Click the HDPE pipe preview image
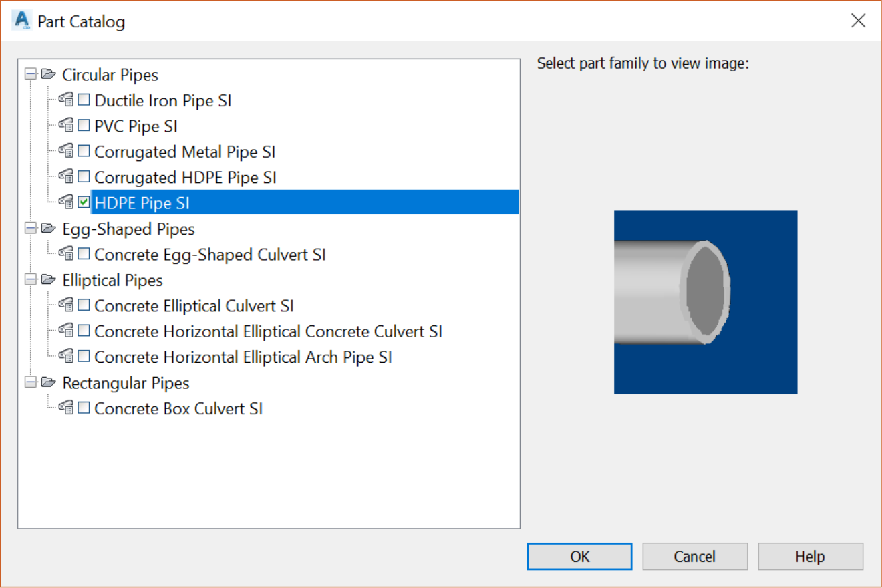Viewport: 882px width, 588px height. point(706,302)
